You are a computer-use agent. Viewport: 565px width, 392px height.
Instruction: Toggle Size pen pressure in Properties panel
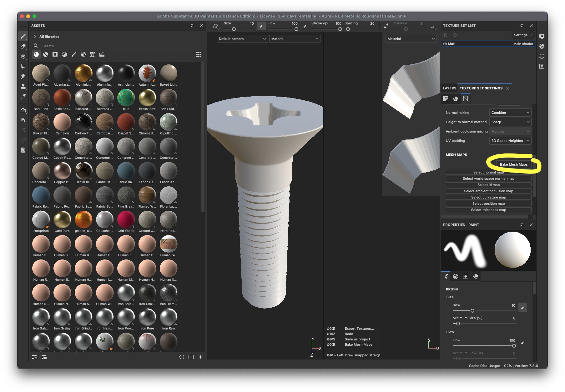(x=523, y=308)
